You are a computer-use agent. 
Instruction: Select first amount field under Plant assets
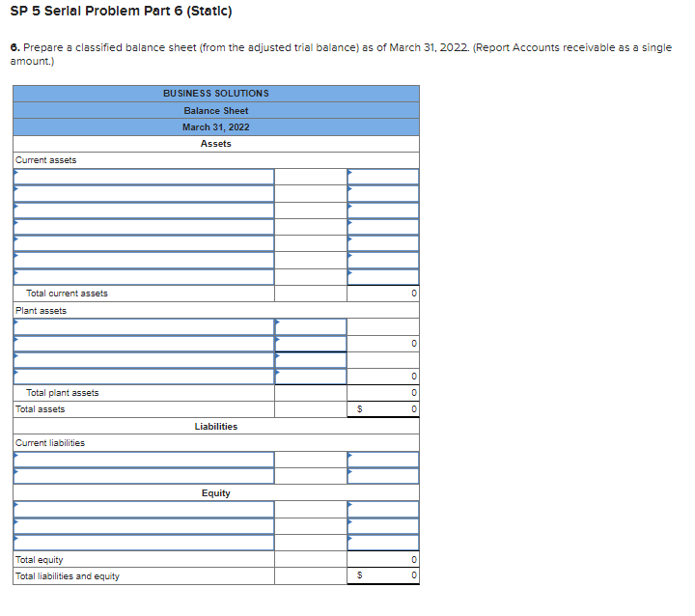coord(311,327)
